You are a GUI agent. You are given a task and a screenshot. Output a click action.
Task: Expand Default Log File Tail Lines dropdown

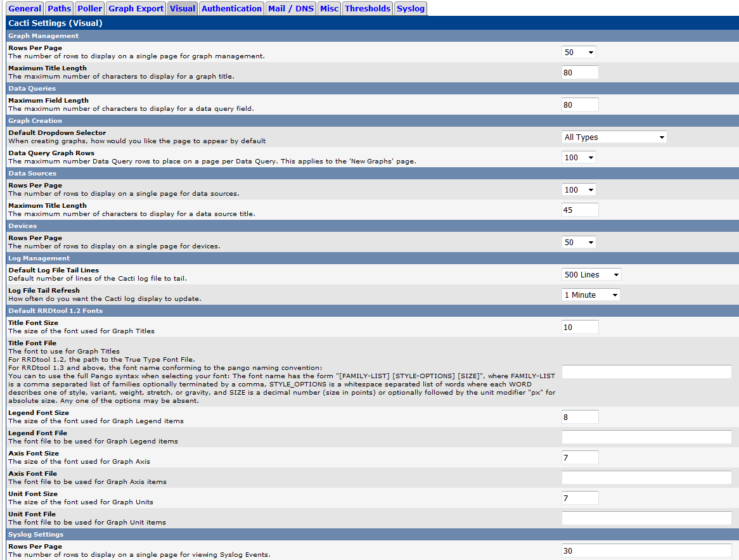[x=591, y=275]
